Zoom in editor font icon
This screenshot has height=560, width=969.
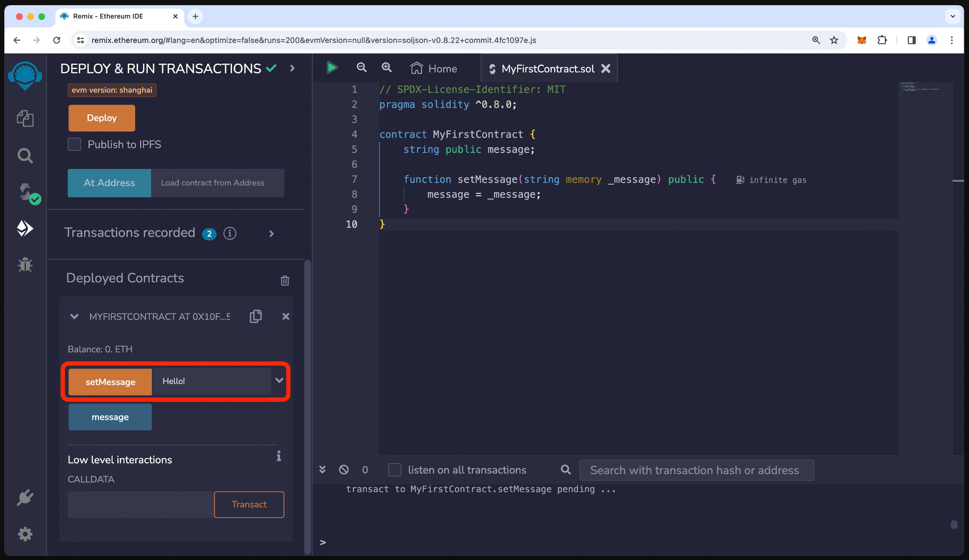coord(387,68)
